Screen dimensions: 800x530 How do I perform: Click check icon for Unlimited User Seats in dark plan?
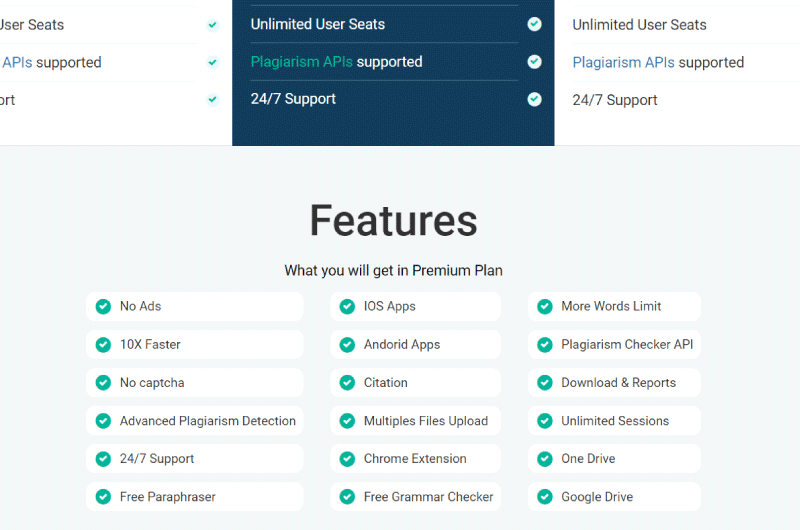(x=534, y=24)
